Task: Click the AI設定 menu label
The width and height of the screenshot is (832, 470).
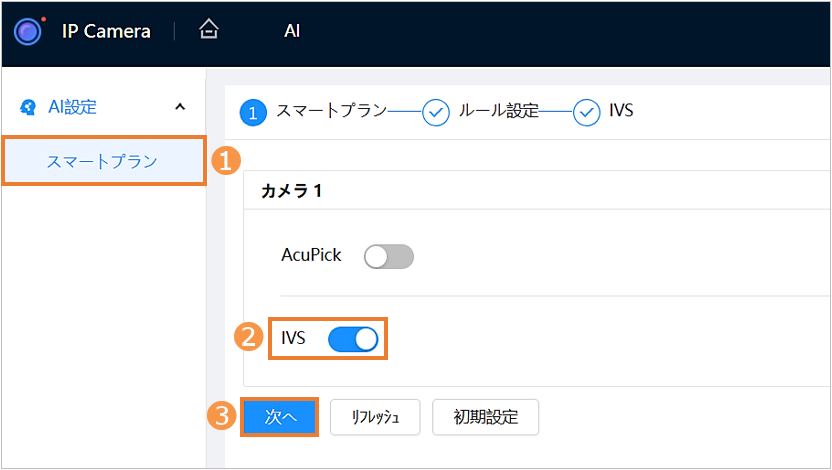Action: (x=73, y=107)
